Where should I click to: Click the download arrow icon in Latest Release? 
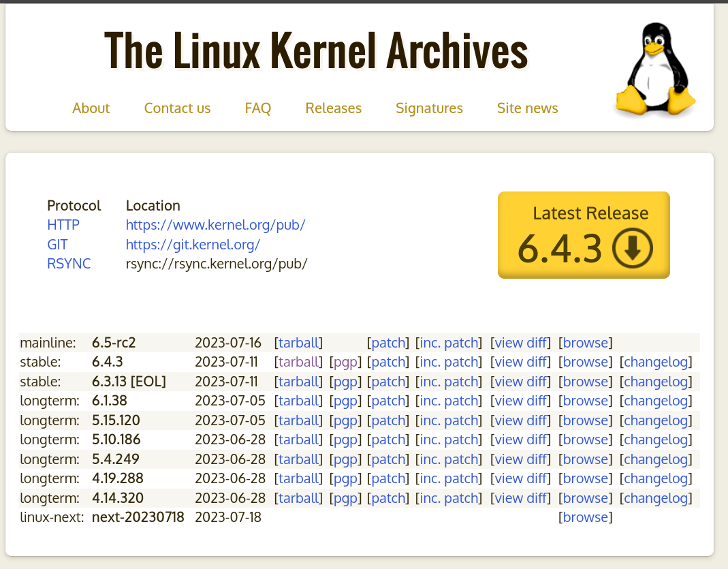point(633,248)
